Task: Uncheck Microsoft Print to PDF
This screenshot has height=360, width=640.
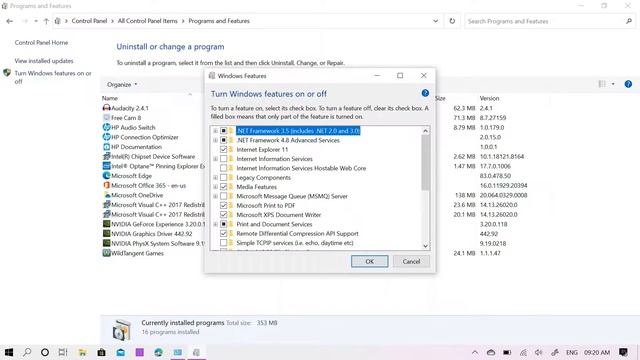Action: click(x=223, y=205)
